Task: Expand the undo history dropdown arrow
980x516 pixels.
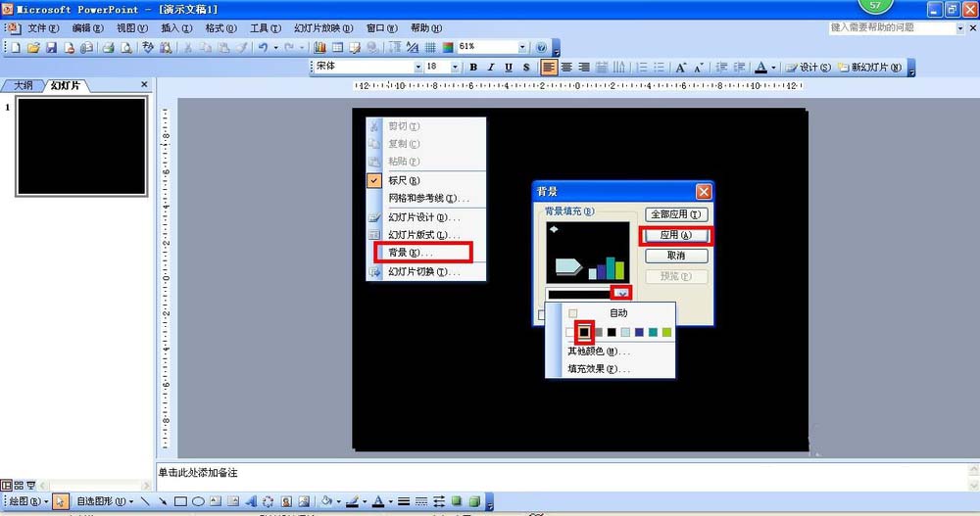Action: (275, 47)
